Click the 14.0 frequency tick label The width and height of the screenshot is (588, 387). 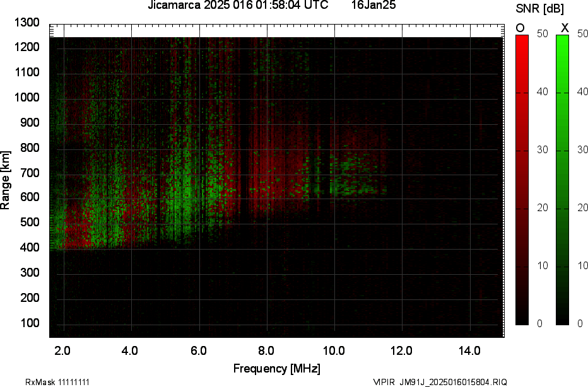469,350
